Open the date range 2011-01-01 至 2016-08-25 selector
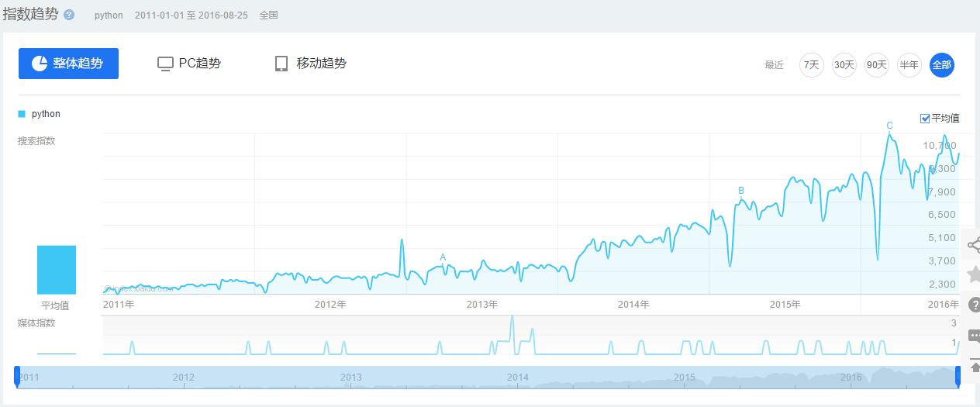Screen dimensions: 980x407 191,16
